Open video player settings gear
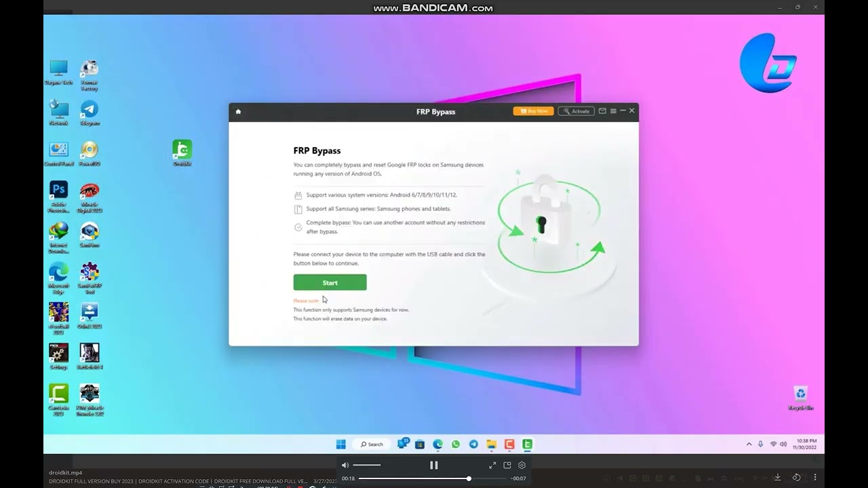This screenshot has height=488, width=868. click(522, 465)
